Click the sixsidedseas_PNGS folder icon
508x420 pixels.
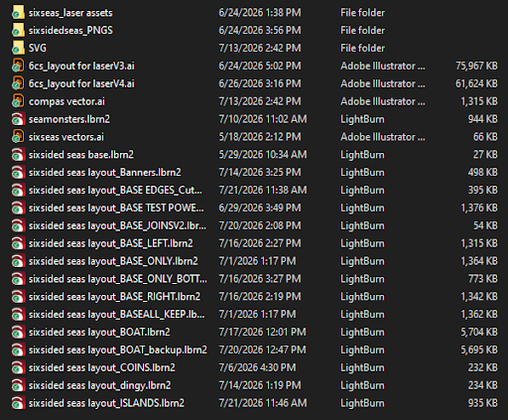[x=18, y=31]
